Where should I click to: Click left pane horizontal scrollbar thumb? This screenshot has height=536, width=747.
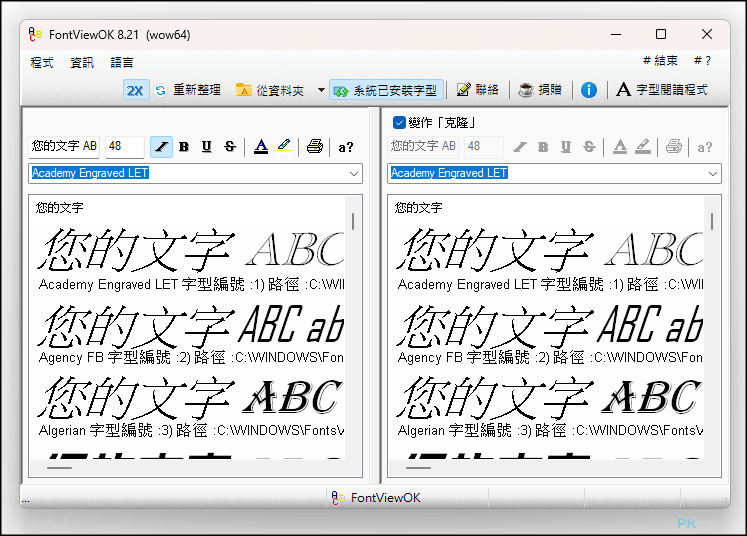click(60, 468)
